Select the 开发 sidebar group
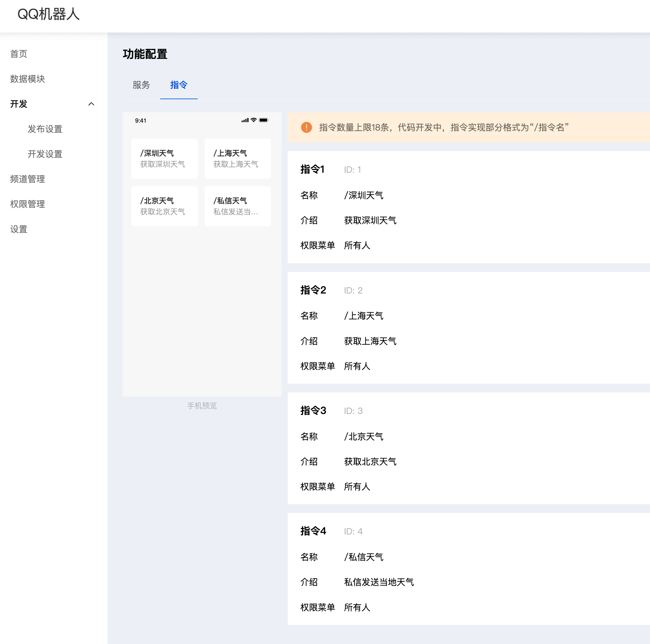 pos(19,104)
